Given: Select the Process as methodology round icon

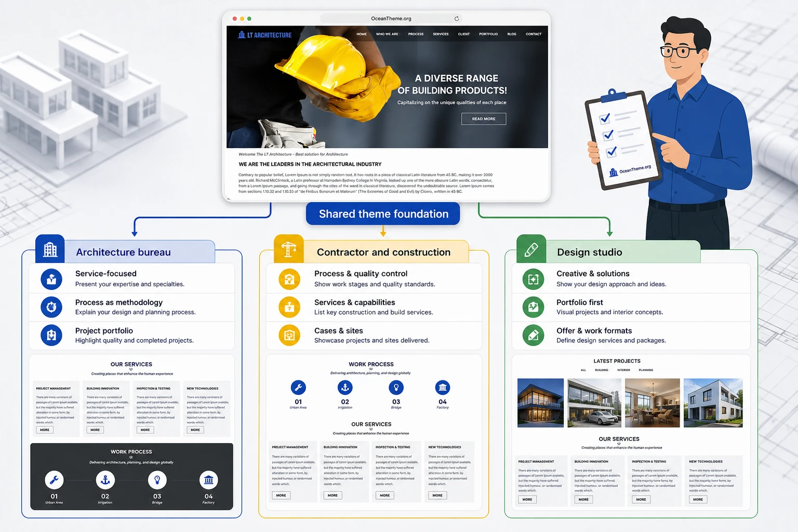Looking at the screenshot, I should point(51,307).
